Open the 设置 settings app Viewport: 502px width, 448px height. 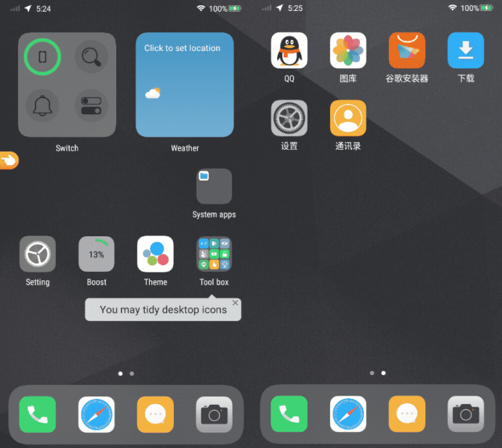[289, 118]
